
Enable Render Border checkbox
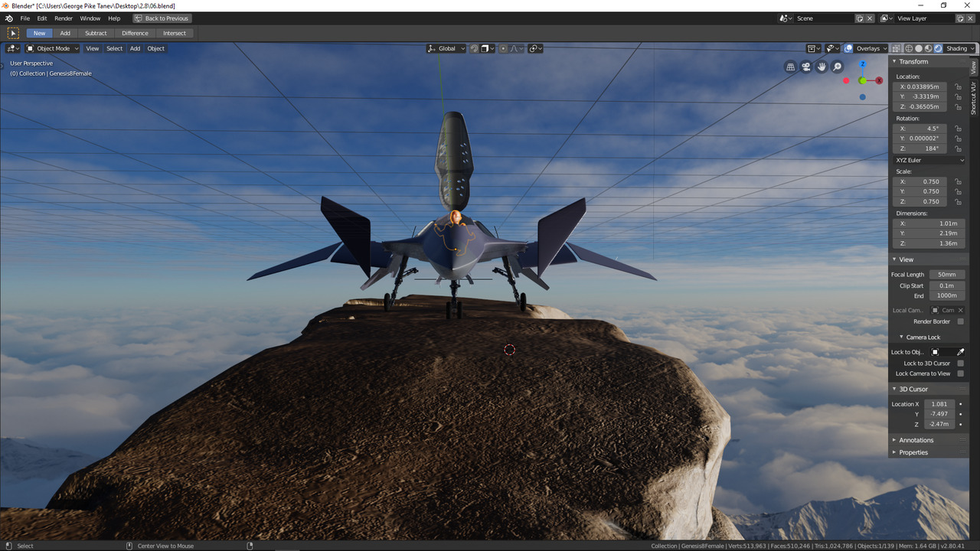point(961,321)
